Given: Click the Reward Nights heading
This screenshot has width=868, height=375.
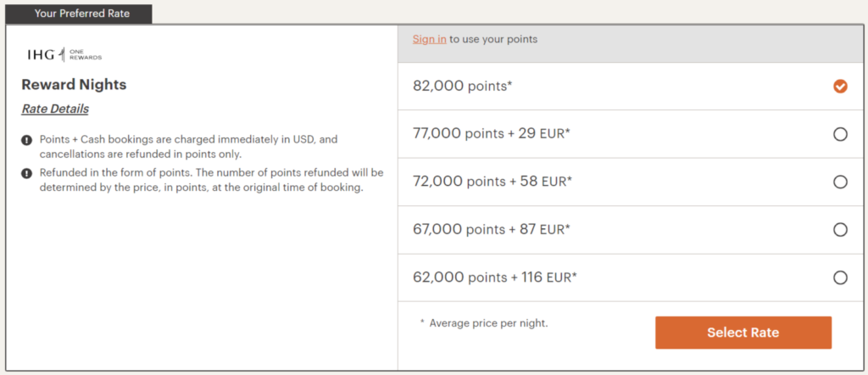Looking at the screenshot, I should click(x=74, y=85).
